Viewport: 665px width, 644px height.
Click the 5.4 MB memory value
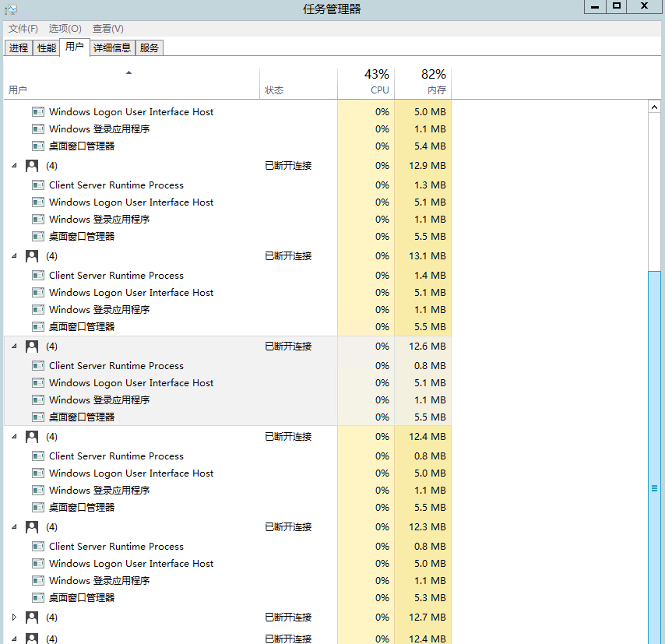point(430,146)
